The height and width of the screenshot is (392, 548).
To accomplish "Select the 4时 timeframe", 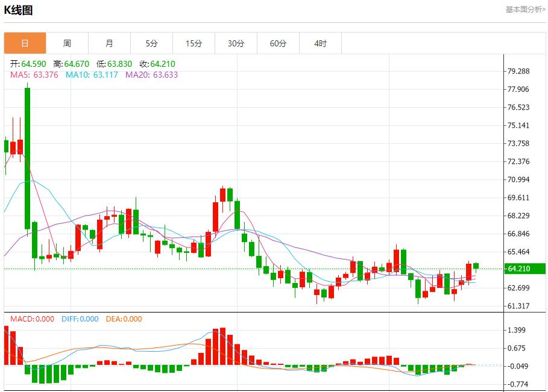I will tap(320, 43).
